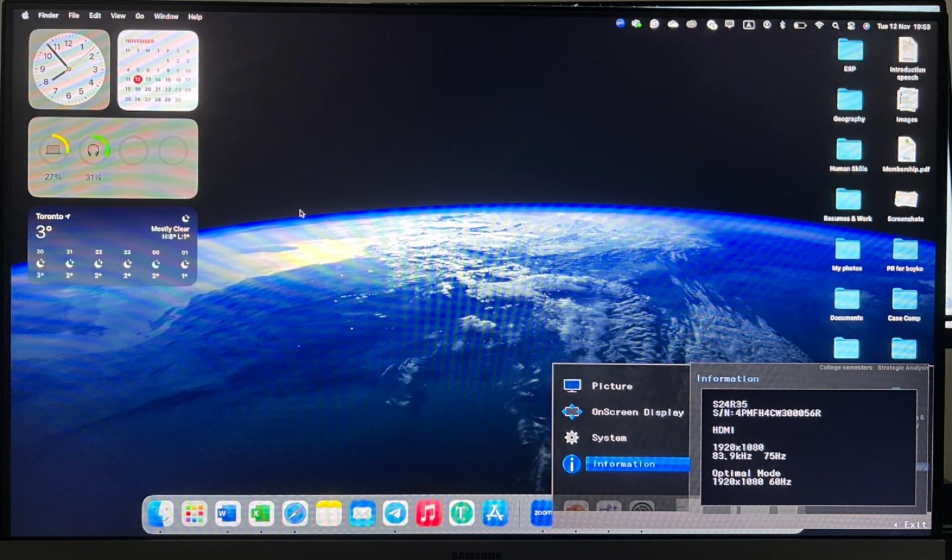Screen dimensions: 952x560
Task: Open the green T app in Dock
Action: tap(461, 514)
